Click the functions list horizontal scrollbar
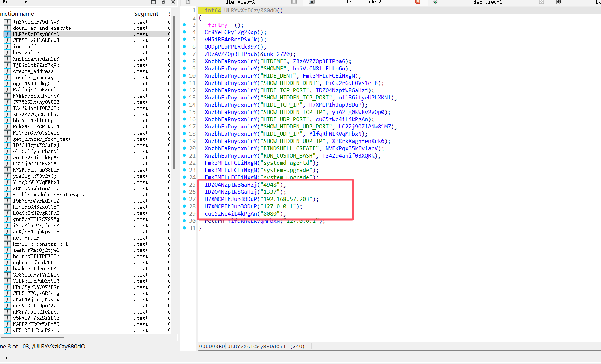 coord(32,337)
